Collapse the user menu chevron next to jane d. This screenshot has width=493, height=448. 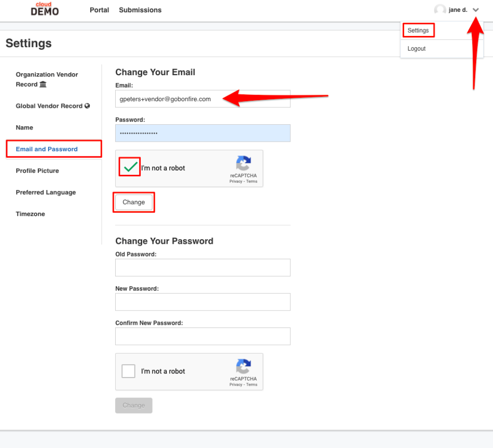pyautogui.click(x=476, y=10)
